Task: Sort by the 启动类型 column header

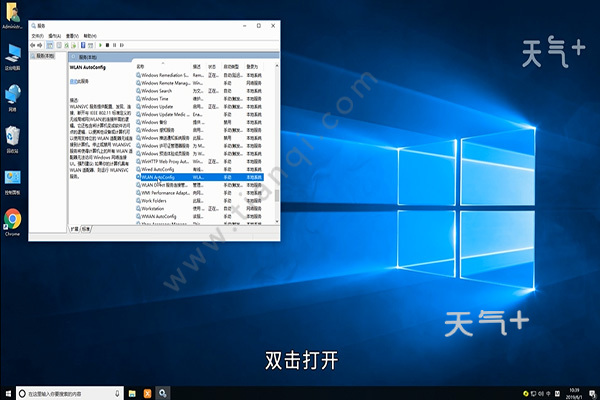Action: coord(233,67)
